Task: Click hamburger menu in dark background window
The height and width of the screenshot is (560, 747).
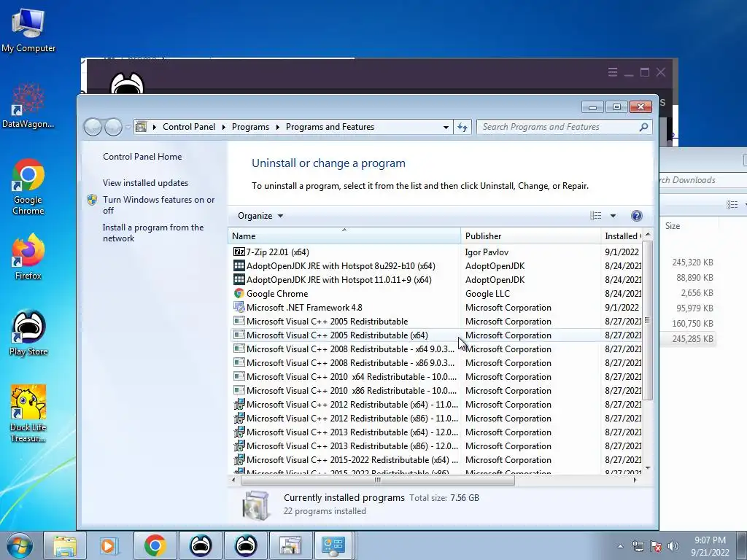Action: (613, 72)
